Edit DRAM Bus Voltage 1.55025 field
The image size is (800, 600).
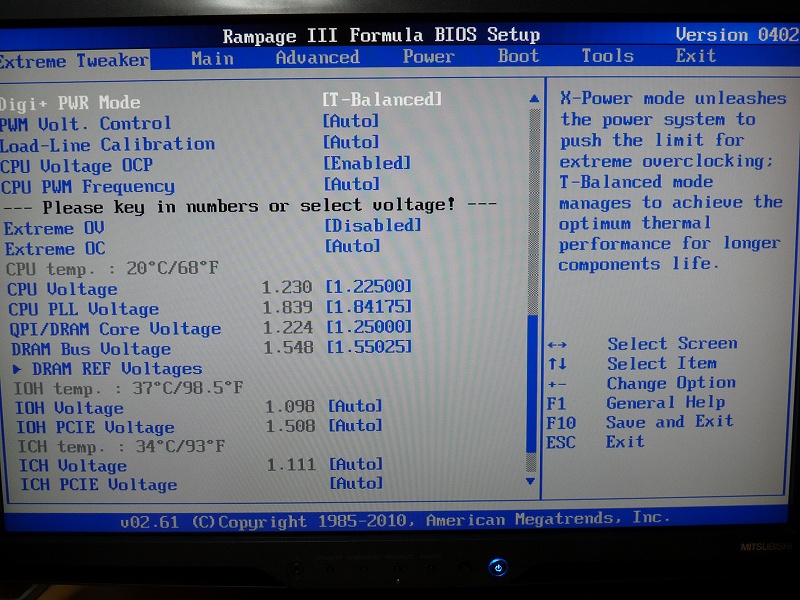tap(369, 347)
